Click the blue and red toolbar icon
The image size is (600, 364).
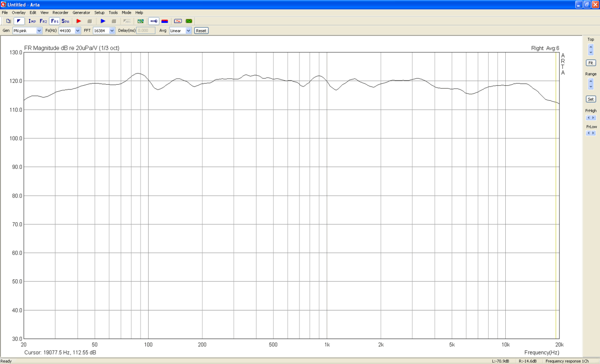(x=165, y=21)
